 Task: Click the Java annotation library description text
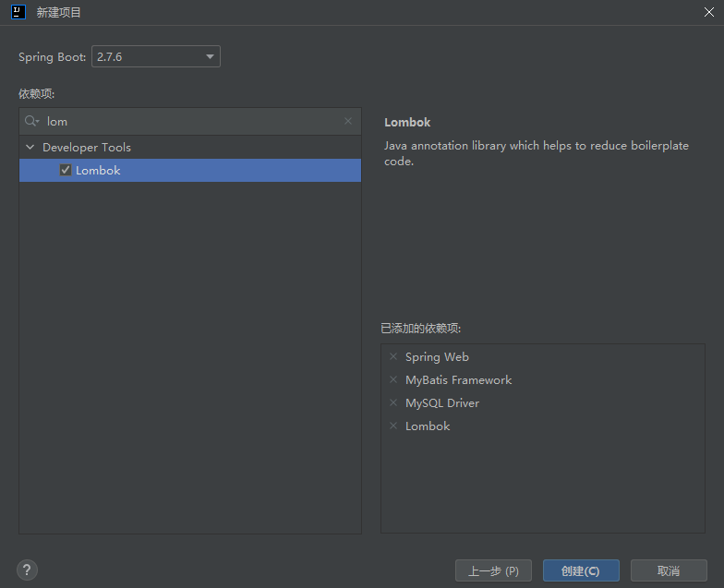point(536,153)
